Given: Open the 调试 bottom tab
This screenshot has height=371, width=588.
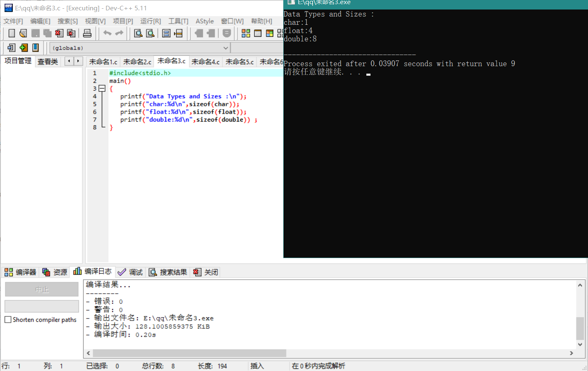Looking at the screenshot, I should (x=130, y=272).
